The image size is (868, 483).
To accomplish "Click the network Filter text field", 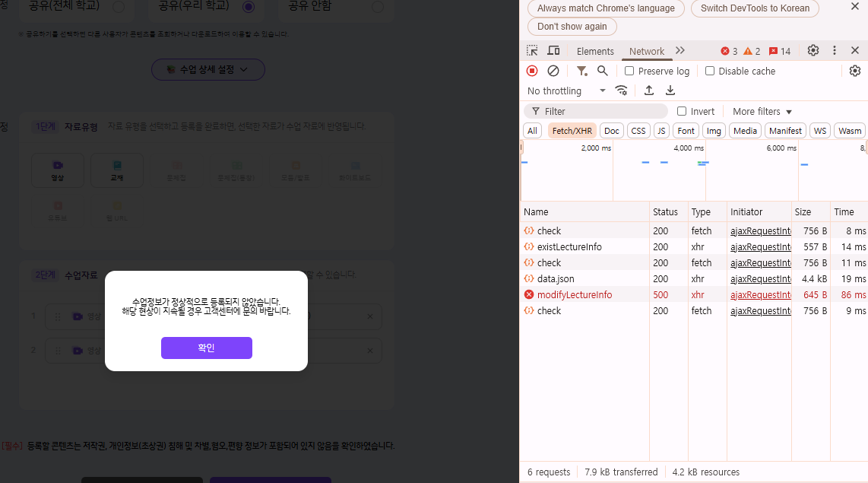I will tap(600, 112).
